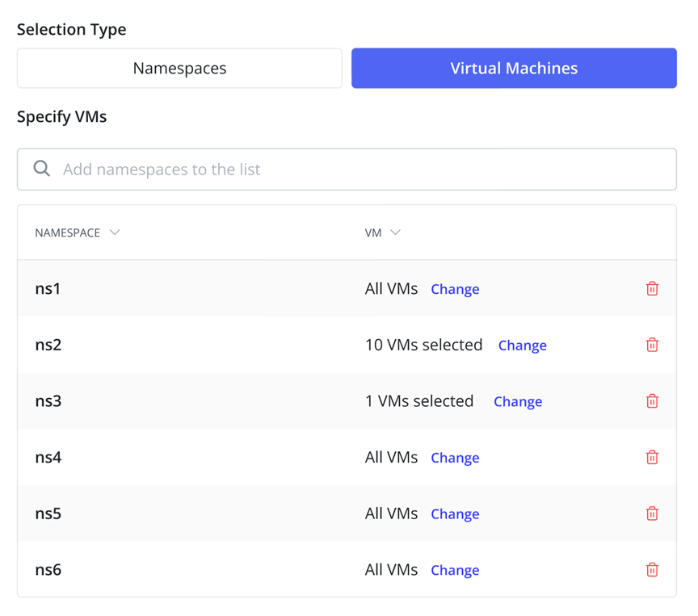
Task: Modify ns6 VM selection via Change
Action: click(x=455, y=570)
